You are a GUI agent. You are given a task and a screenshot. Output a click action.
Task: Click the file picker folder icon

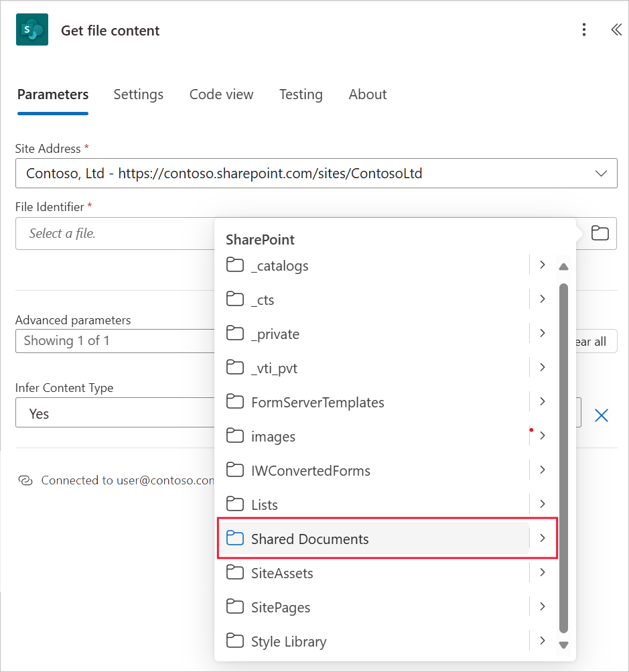tap(600, 233)
